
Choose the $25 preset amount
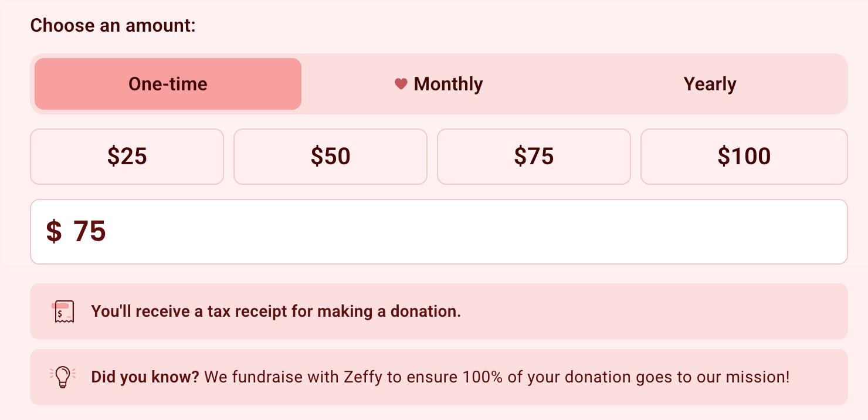tap(127, 156)
